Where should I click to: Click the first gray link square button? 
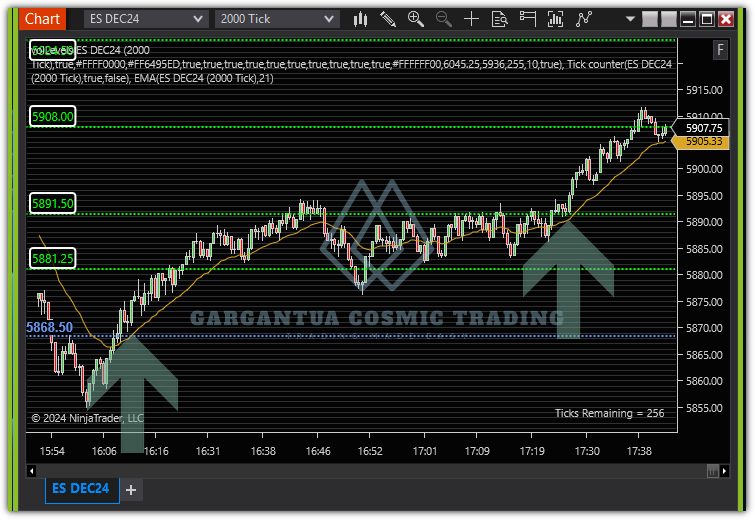(x=650, y=19)
